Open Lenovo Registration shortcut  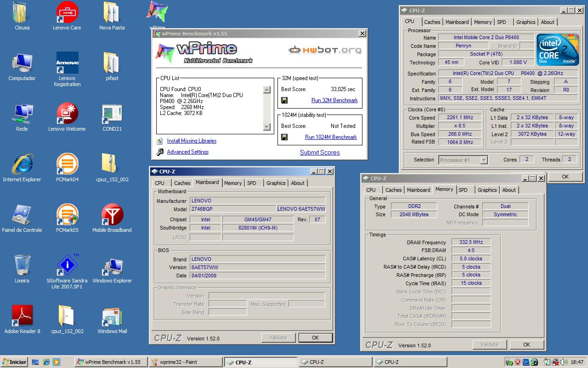click(67, 63)
